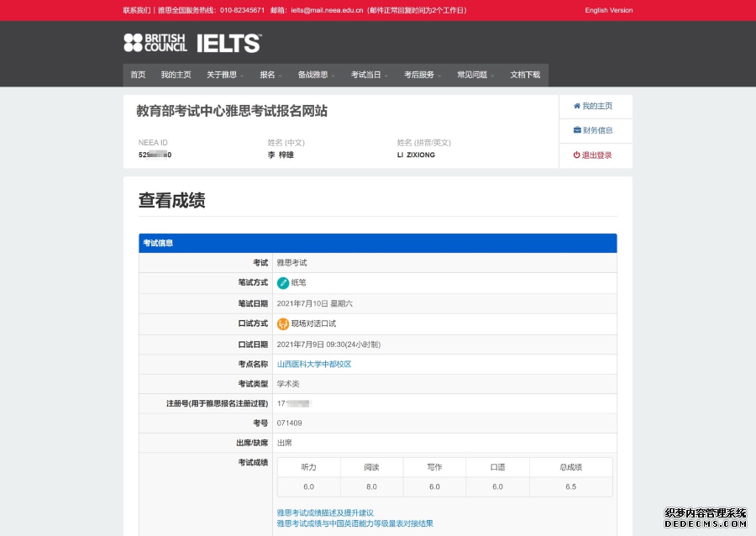Open the 备战雅思 dropdown menu
The height and width of the screenshot is (536, 756).
pyautogui.click(x=316, y=75)
